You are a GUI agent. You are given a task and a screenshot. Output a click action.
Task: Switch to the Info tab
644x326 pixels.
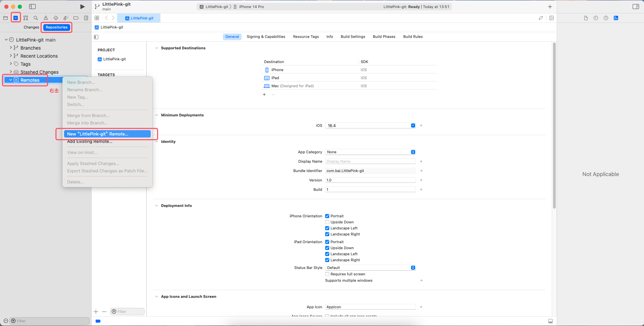pos(330,37)
